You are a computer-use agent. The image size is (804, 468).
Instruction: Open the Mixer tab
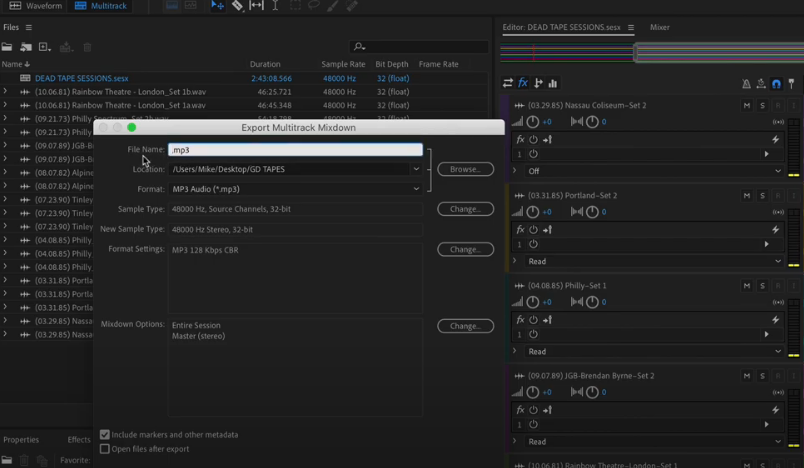(659, 28)
